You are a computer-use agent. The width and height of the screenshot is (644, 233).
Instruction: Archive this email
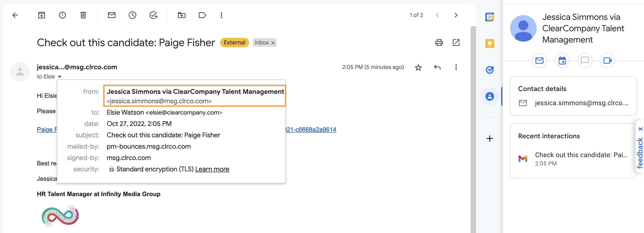click(41, 15)
